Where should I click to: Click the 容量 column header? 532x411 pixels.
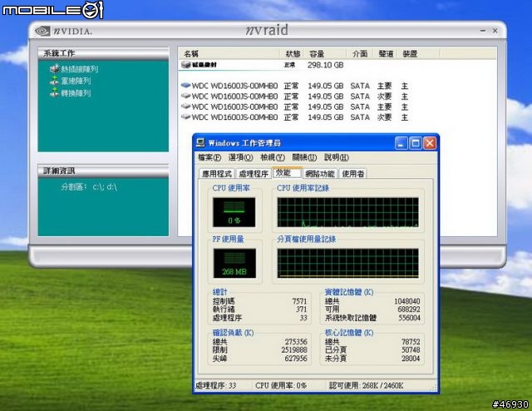tap(327, 53)
